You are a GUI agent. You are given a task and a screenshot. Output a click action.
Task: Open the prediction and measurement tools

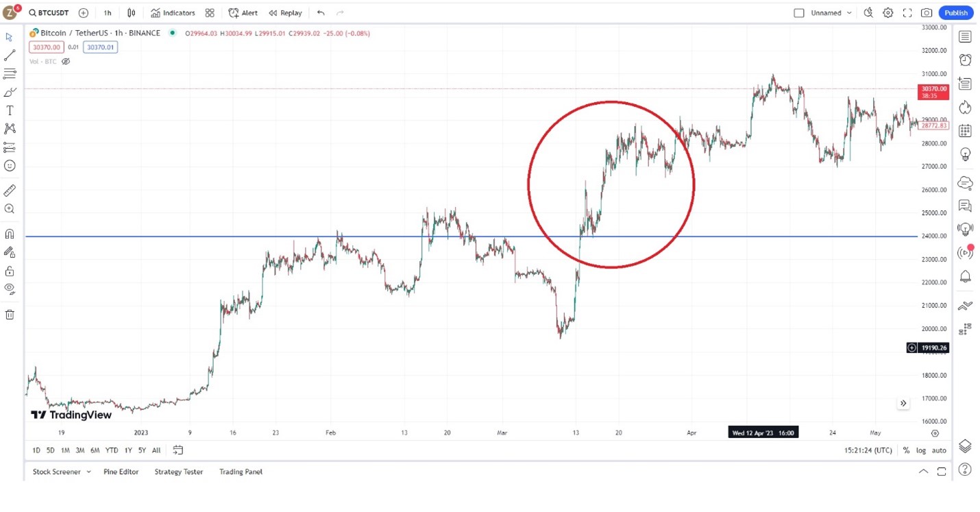(x=10, y=147)
